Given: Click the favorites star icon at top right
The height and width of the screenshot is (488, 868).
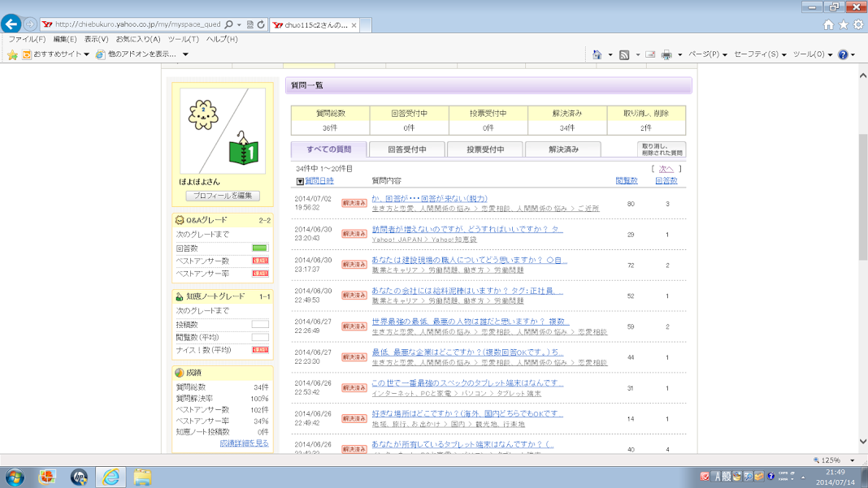Looking at the screenshot, I should coord(843,25).
